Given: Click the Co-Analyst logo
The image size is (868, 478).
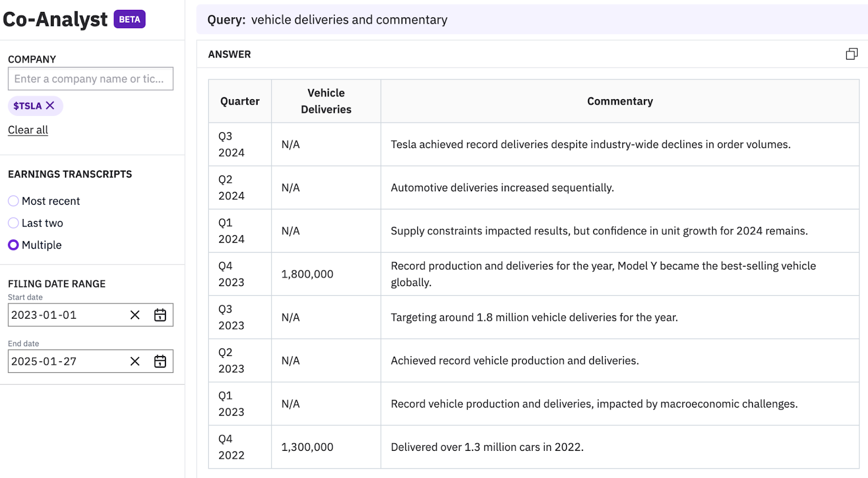Looking at the screenshot, I should point(55,20).
